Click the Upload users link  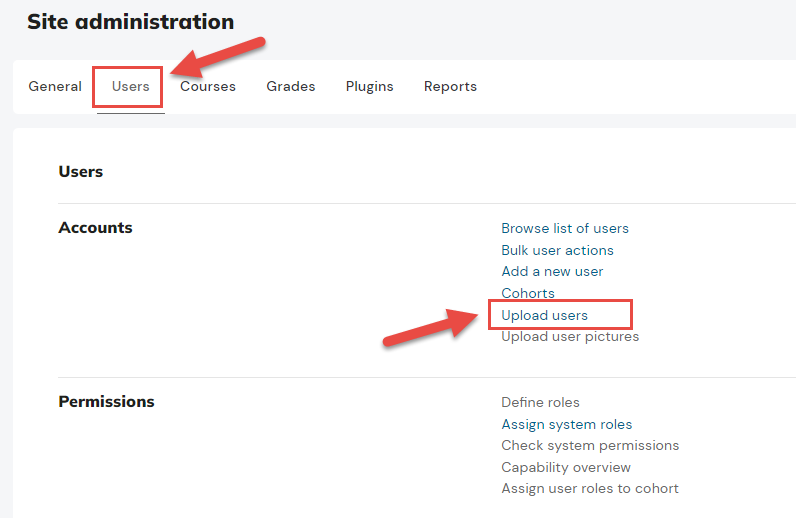(x=544, y=315)
